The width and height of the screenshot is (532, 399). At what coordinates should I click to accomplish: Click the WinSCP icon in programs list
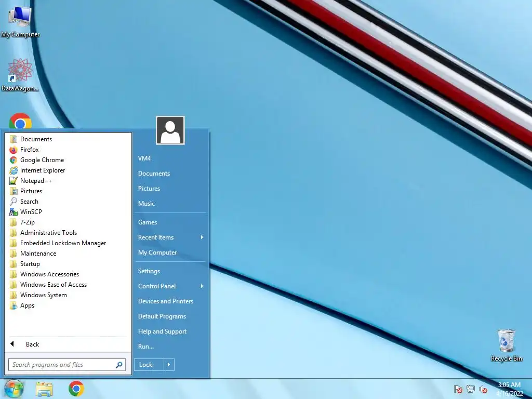(x=13, y=212)
